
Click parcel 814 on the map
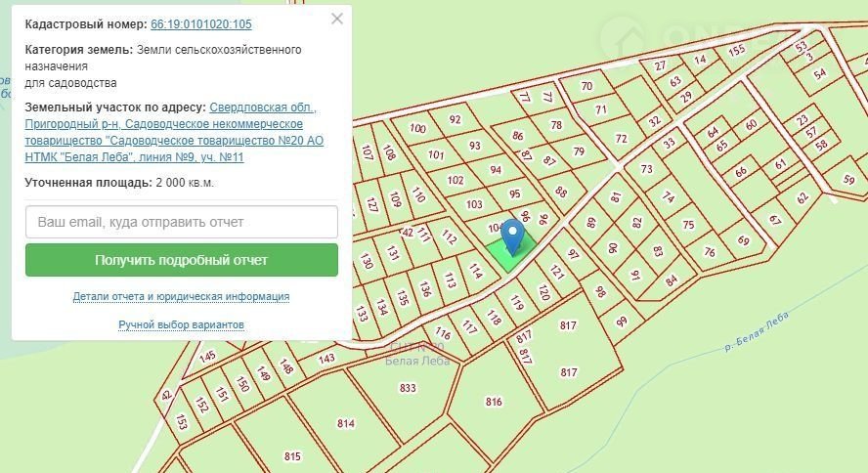[345, 423]
